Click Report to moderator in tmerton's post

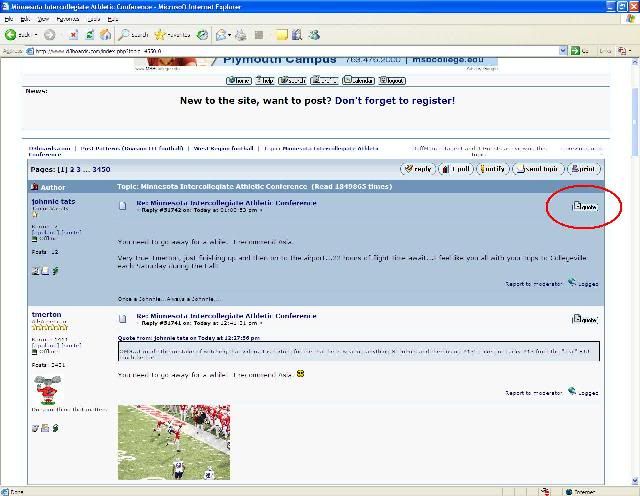(534, 393)
